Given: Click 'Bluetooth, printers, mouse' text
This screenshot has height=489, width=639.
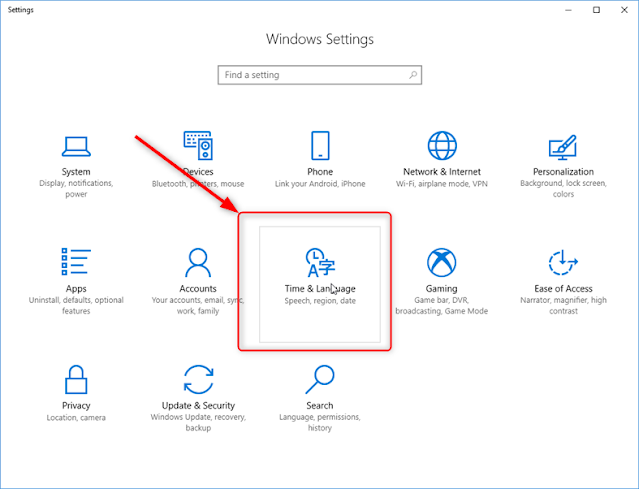Looking at the screenshot, I should [x=198, y=184].
